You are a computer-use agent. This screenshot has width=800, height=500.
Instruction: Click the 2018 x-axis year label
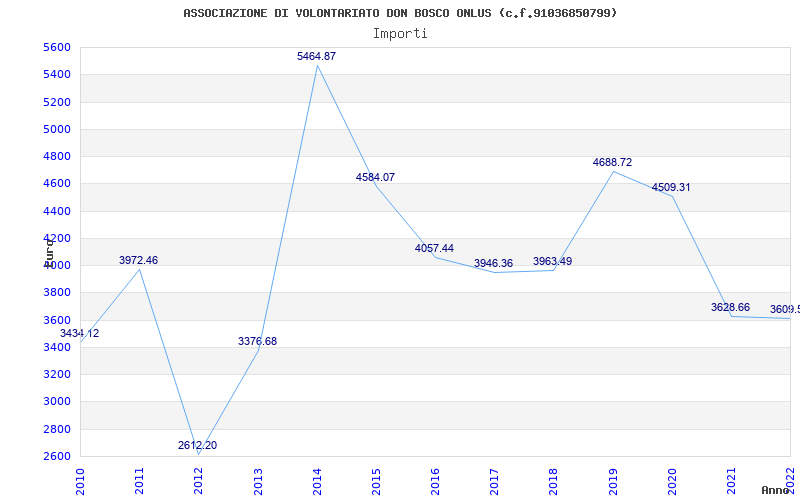pos(554,482)
